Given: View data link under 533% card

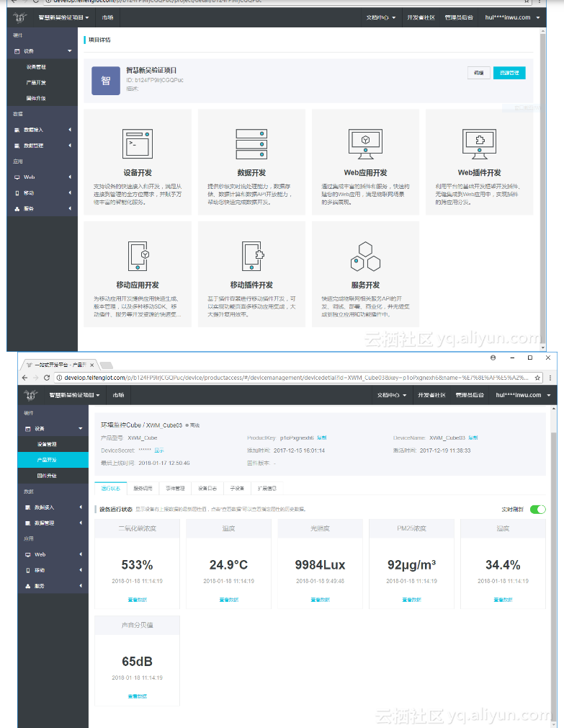Looking at the screenshot, I should [138, 600].
